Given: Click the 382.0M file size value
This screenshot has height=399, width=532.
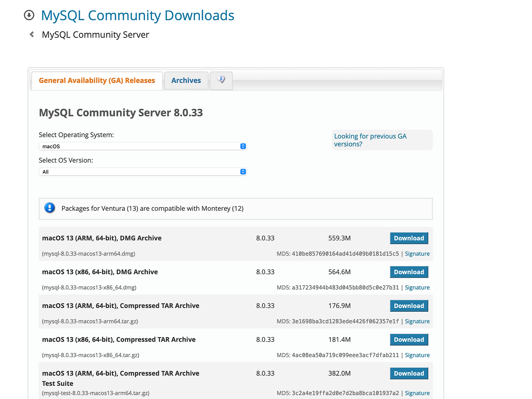Looking at the screenshot, I should coord(340,373).
